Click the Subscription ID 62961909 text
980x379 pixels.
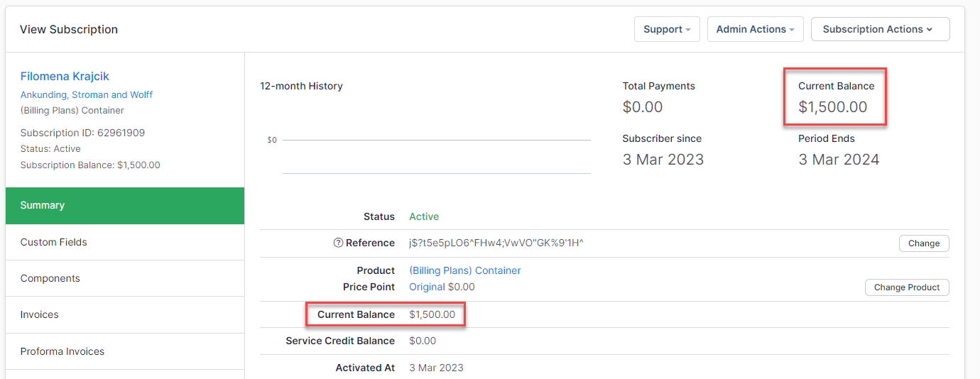click(x=82, y=133)
